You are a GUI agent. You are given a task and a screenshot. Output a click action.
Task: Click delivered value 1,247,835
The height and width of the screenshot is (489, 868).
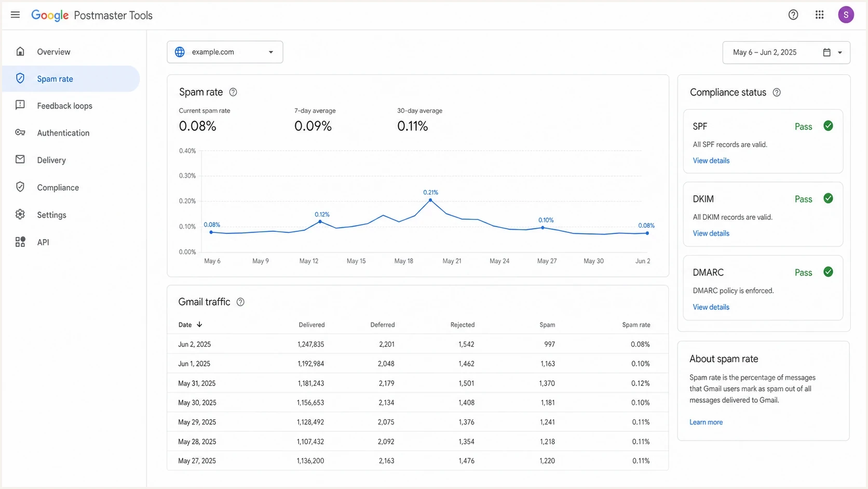[310, 344]
